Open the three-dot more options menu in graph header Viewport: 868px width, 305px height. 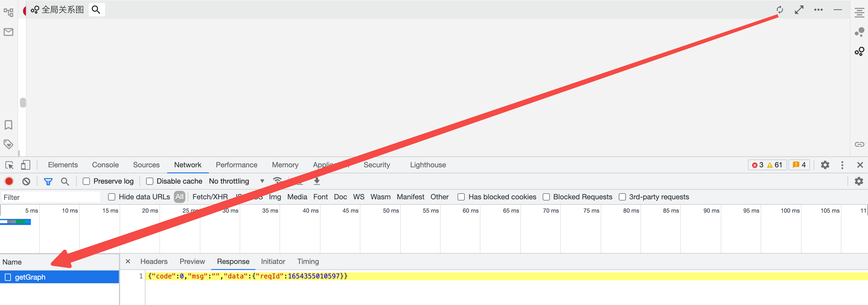[818, 10]
